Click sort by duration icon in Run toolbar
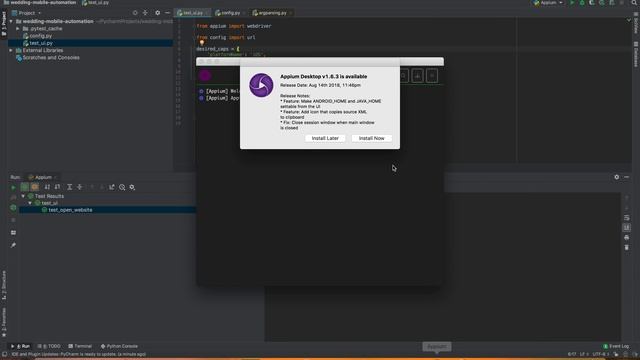Image resolution: width=640 pixels, height=360 pixels. tap(58, 187)
